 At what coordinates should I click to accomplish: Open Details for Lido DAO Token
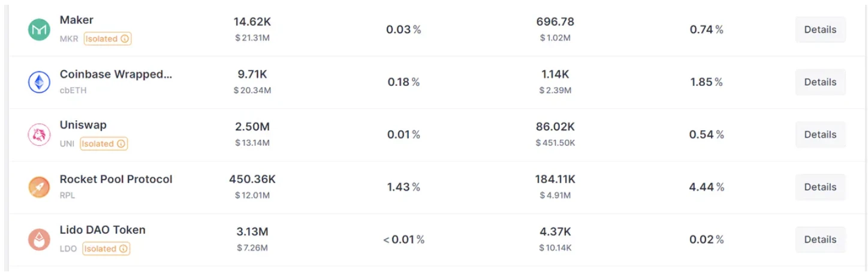click(x=820, y=240)
